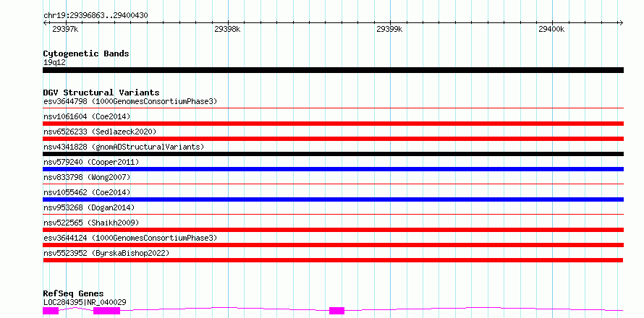The width and height of the screenshot is (644, 318).
Task: Click the LOC284395|NR_040029 gene label
Action: [x=85, y=302]
